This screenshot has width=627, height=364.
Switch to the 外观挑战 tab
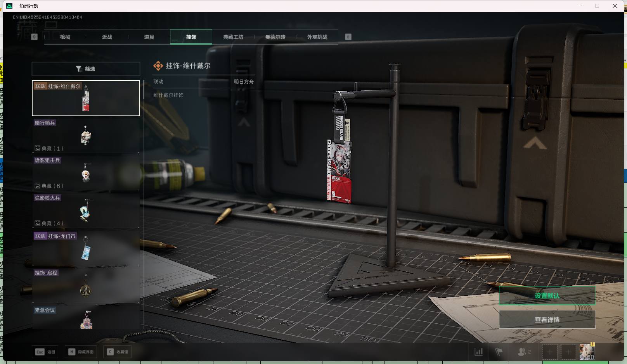317,37
